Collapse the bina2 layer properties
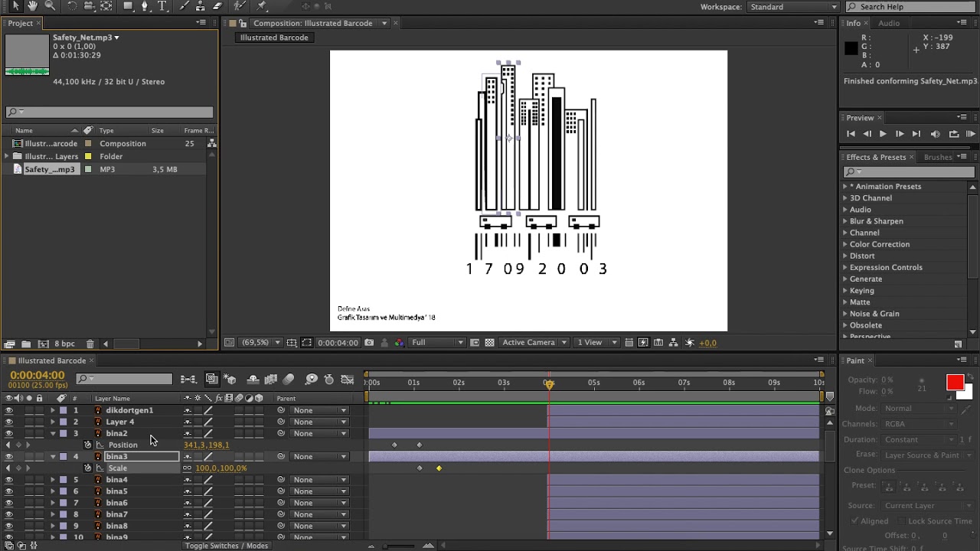This screenshot has height=551, width=980. coord(53,433)
